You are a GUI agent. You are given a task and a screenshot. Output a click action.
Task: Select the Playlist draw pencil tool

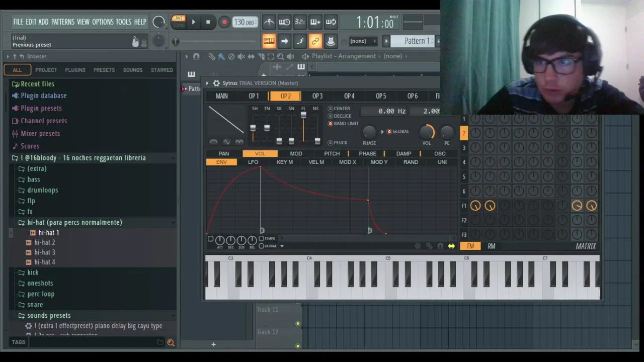coord(212,56)
